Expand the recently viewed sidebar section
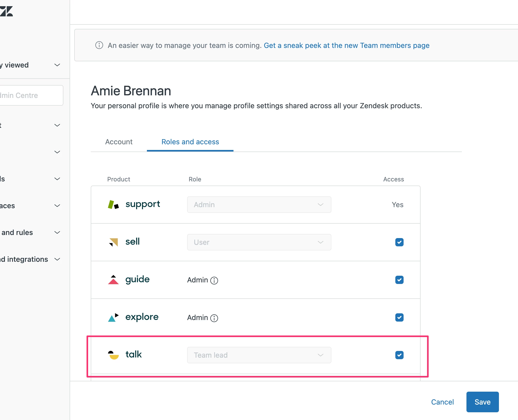Image resolution: width=518 pixels, height=420 pixels. pos(57,65)
